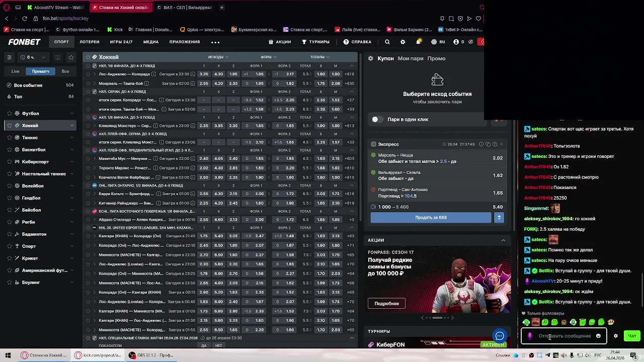644x362 pixels.
Task: Collapse НХЛ 1/8 финала group
Action: [x=352, y=66]
